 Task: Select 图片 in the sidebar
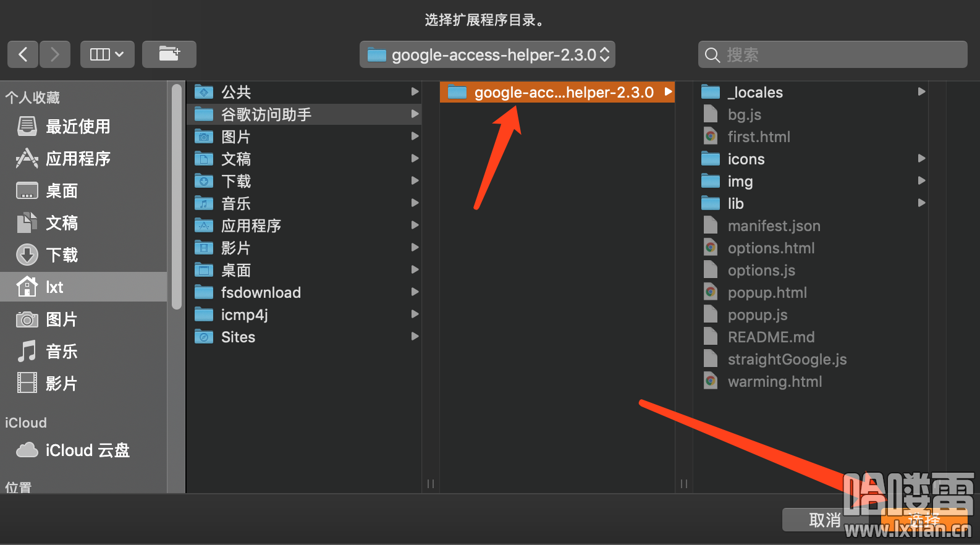[x=83, y=319]
